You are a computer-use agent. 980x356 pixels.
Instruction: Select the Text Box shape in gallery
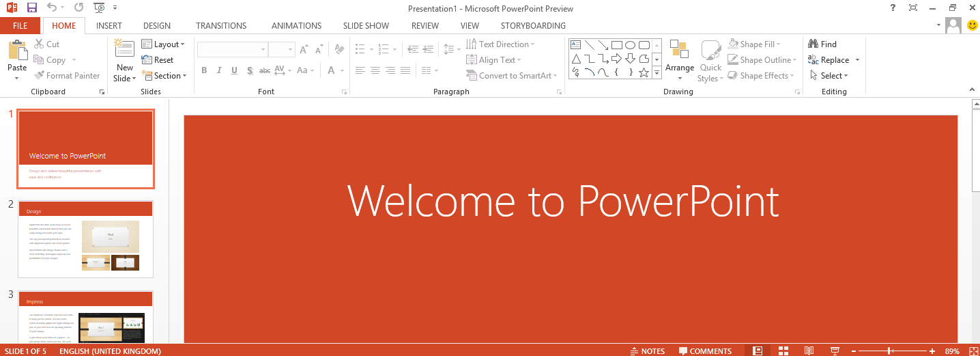pyautogui.click(x=575, y=45)
